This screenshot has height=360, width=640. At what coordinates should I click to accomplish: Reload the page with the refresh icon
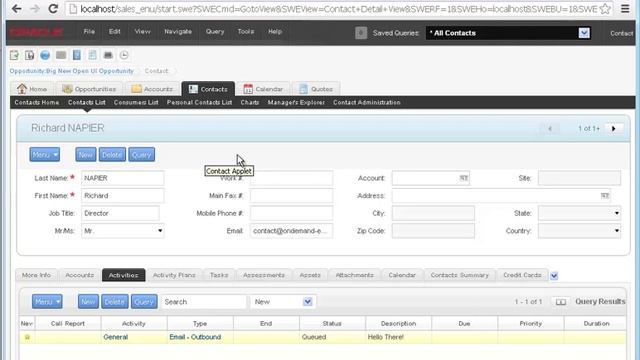(x=53, y=9)
